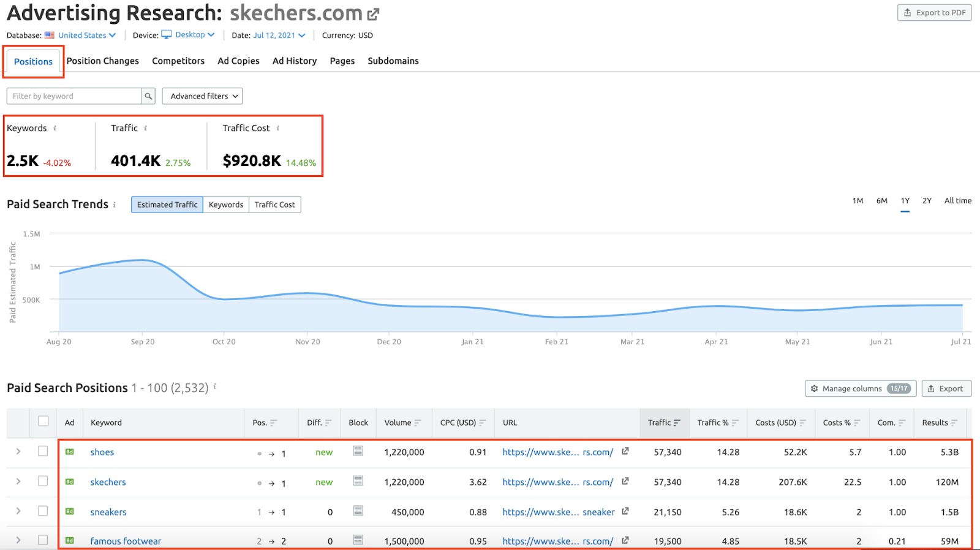The image size is (980, 550).
Task: Click info icon beside Paid Search Trends
Action: click(x=115, y=205)
